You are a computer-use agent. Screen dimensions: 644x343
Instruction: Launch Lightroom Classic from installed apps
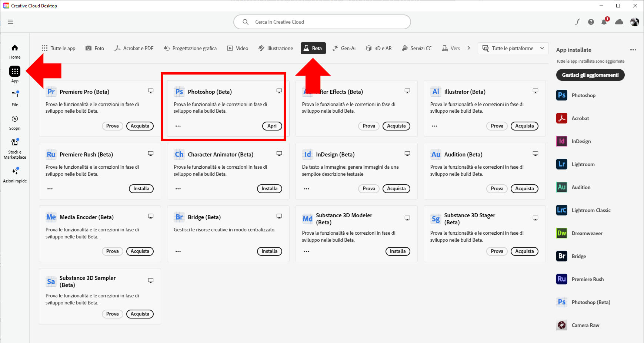pyautogui.click(x=591, y=210)
